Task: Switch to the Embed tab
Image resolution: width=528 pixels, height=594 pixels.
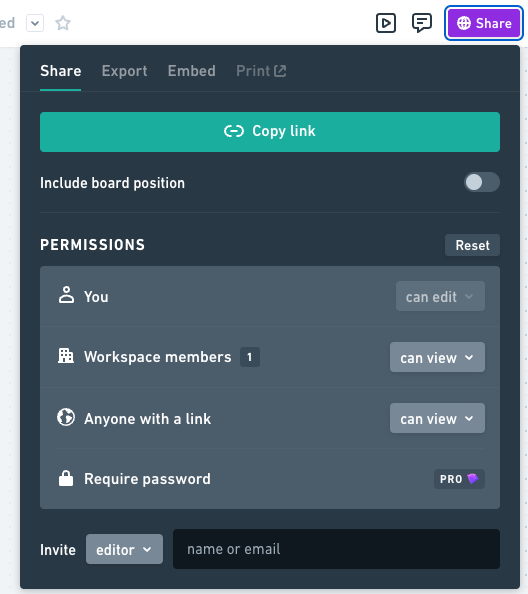Action: point(192,71)
